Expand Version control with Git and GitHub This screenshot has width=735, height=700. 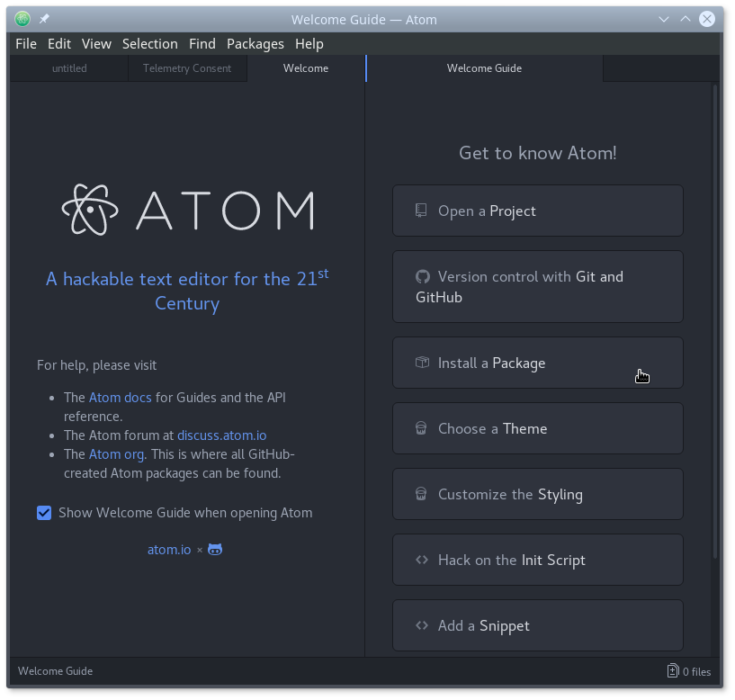pos(537,286)
